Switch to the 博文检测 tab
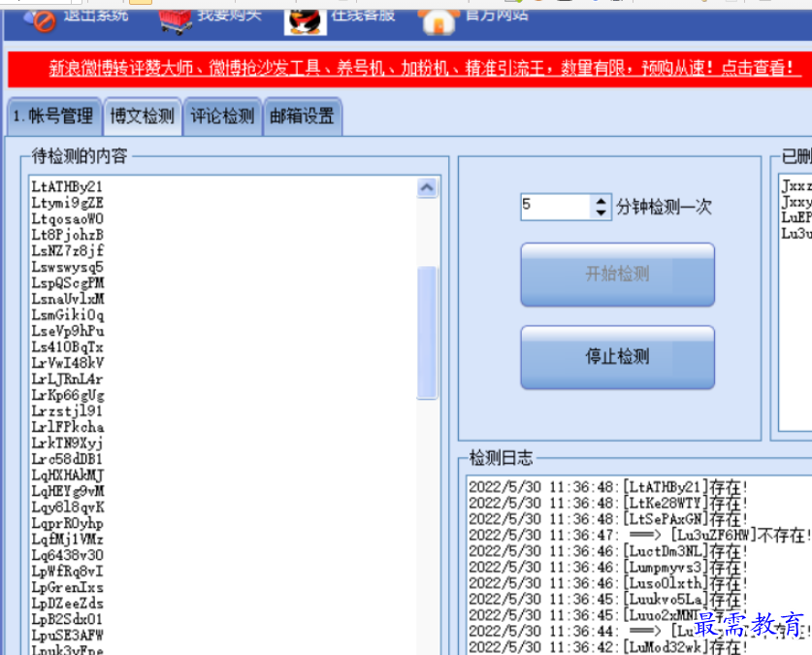This screenshot has height=655, width=812. [143, 116]
